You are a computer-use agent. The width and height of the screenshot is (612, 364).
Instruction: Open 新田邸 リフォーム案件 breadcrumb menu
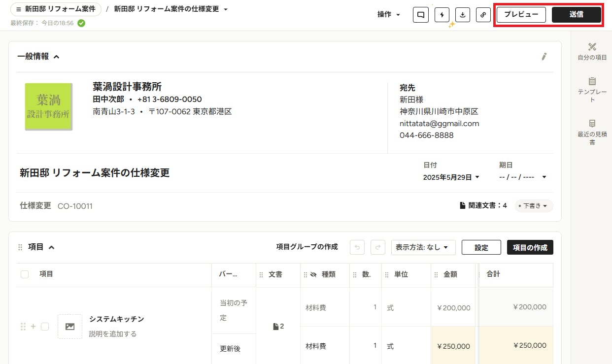pyautogui.click(x=56, y=9)
